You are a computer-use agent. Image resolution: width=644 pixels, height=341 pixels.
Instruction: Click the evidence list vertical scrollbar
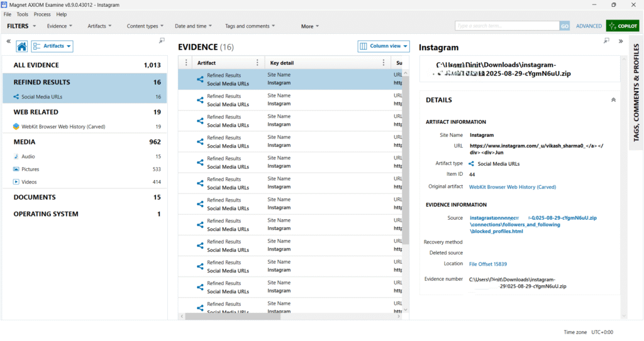click(406, 160)
